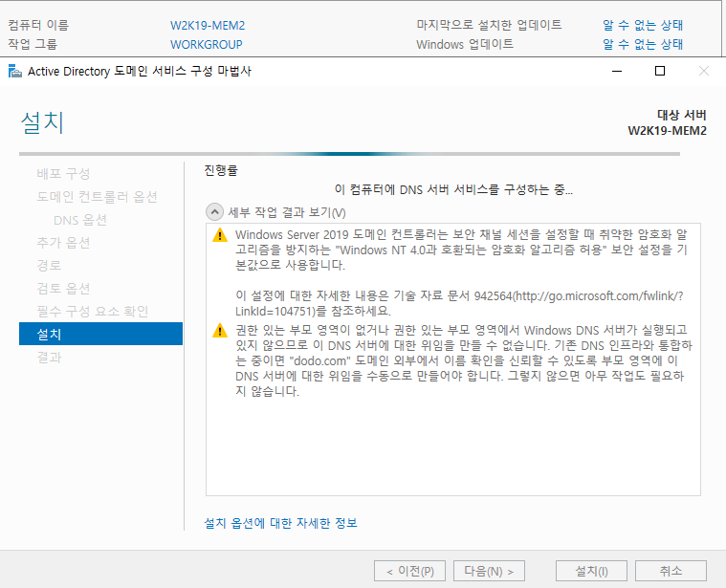726x588 pixels.
Task: Select 결과 step in sidebar
Action: pos(49,358)
